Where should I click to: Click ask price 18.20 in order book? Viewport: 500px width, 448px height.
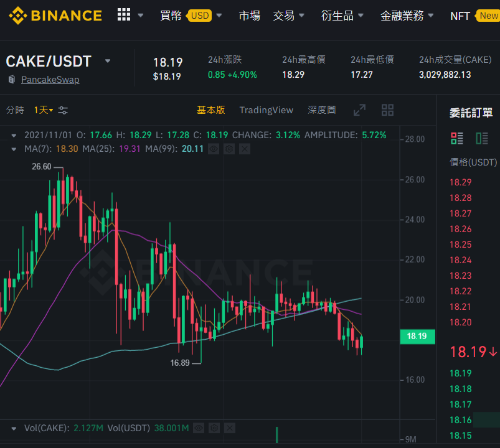pyautogui.click(x=460, y=322)
